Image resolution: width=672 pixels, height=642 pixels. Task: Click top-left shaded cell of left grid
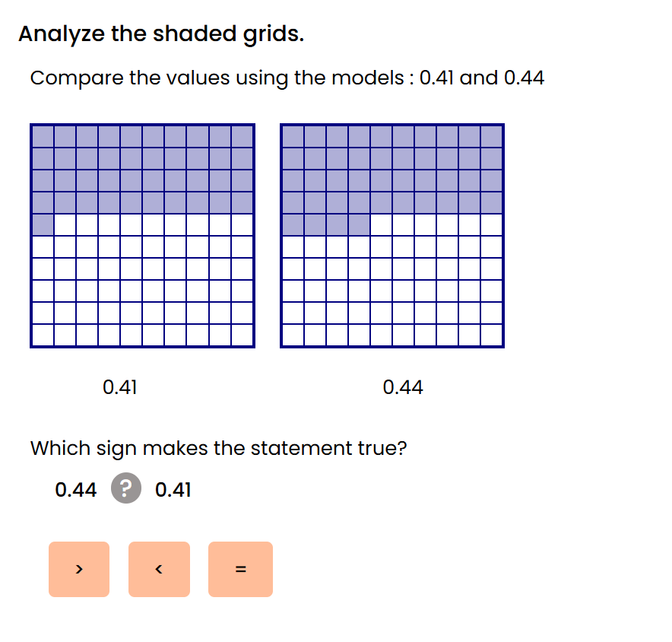tap(43, 136)
